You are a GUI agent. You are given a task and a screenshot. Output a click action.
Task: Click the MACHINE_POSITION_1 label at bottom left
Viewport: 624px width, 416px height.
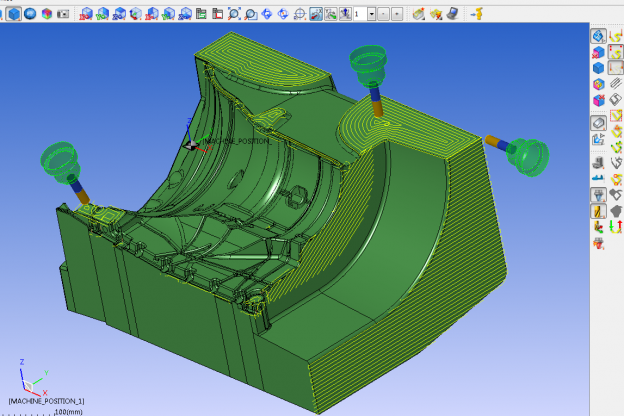47,402
